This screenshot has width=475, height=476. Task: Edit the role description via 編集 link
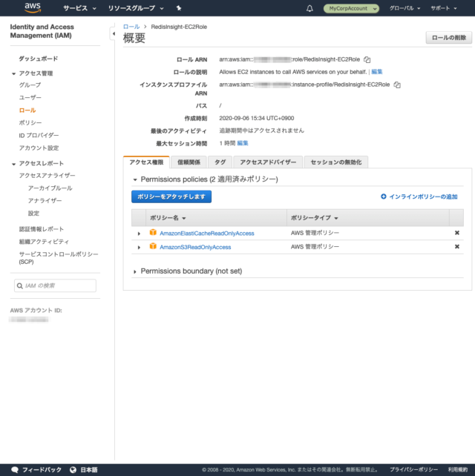[x=377, y=72]
